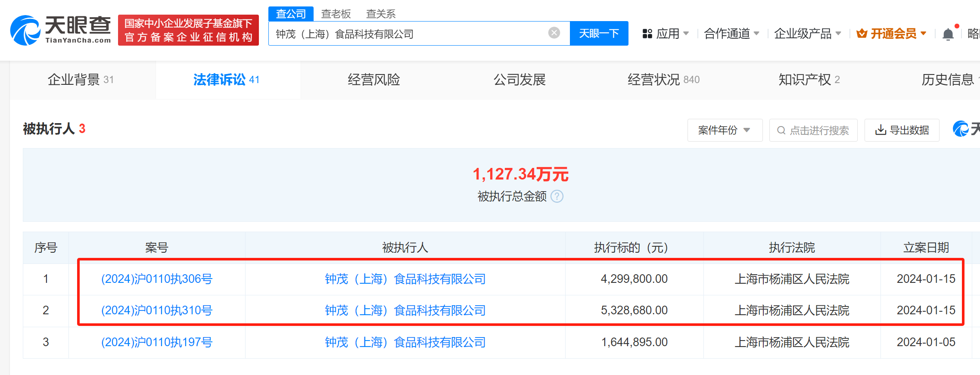Expand the 合作通道 menu

731,34
